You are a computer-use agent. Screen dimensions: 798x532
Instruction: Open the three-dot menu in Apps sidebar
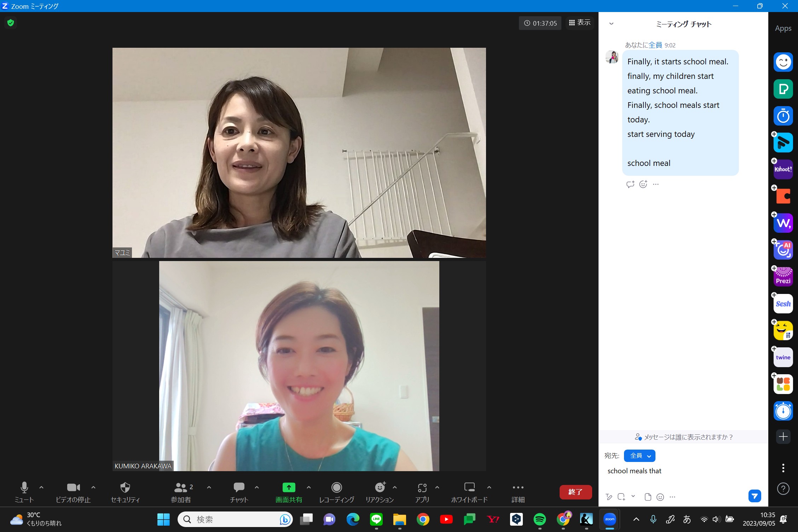click(783, 468)
